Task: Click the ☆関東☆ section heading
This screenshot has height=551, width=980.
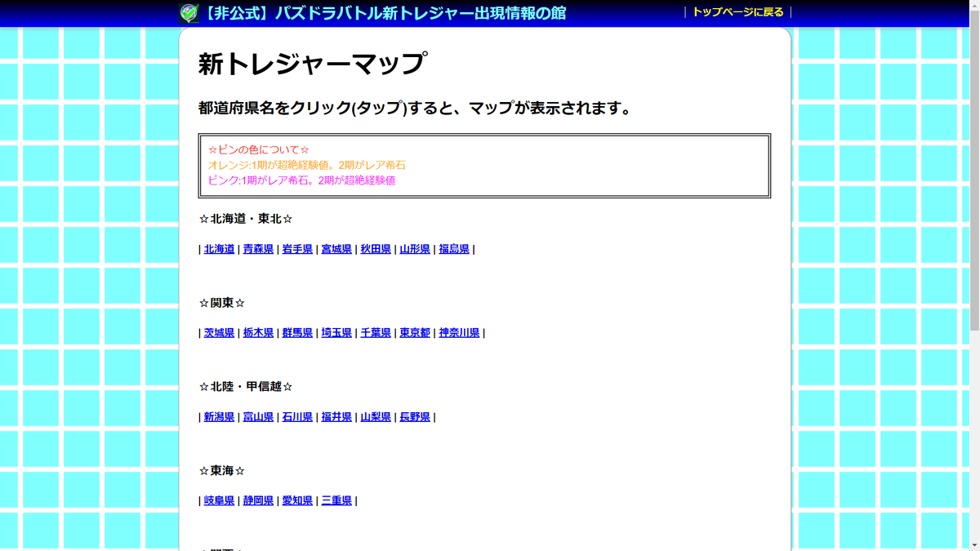Action: click(222, 303)
